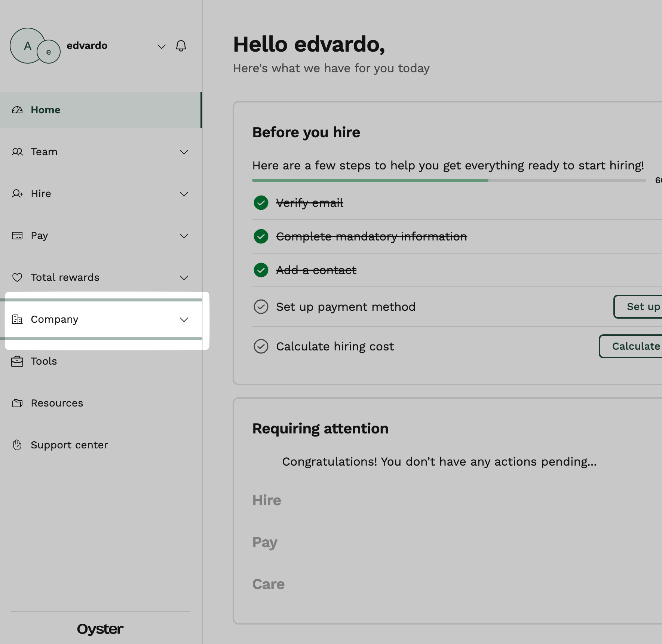
Task: Click the Hire add-person icon
Action: point(17,194)
